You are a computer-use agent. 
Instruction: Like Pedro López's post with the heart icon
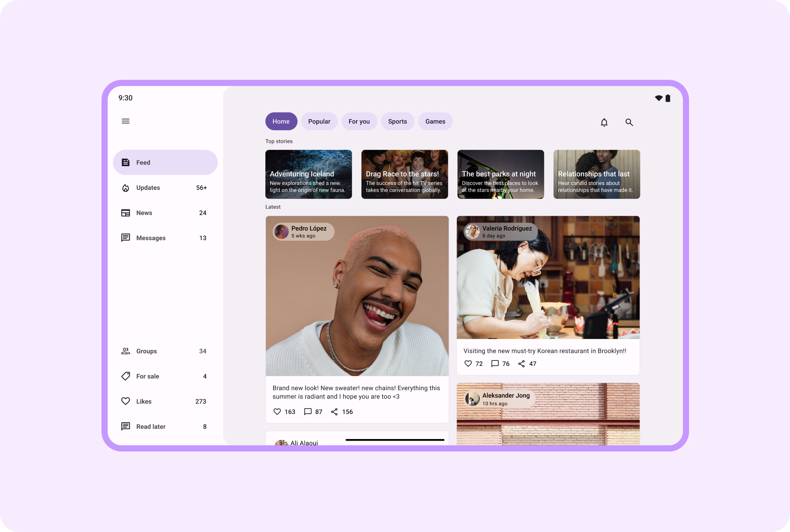tap(277, 412)
